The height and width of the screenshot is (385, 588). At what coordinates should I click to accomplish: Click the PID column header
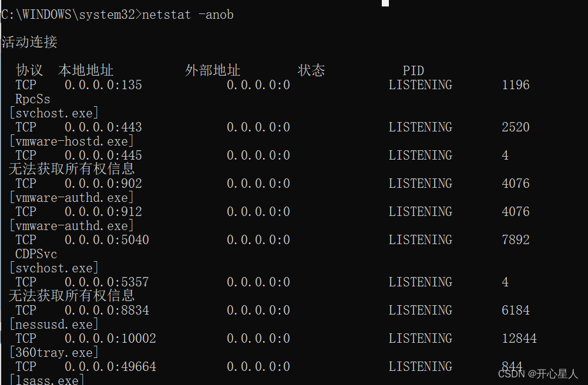click(413, 71)
